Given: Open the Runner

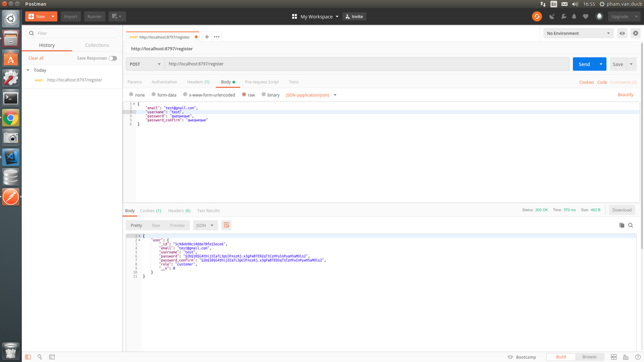Looking at the screenshot, I should (94, 16).
